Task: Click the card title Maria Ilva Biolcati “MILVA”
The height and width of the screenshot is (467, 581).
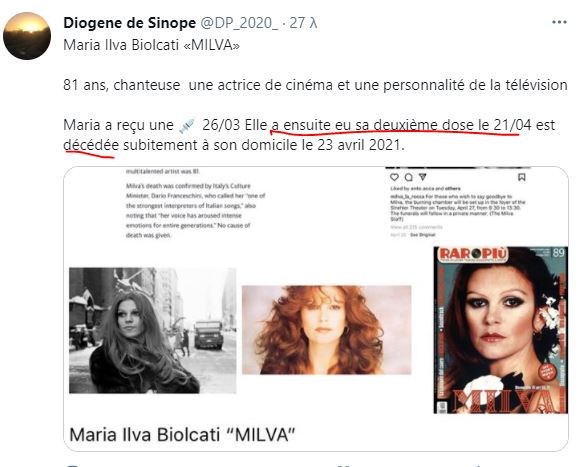Action: [x=182, y=434]
